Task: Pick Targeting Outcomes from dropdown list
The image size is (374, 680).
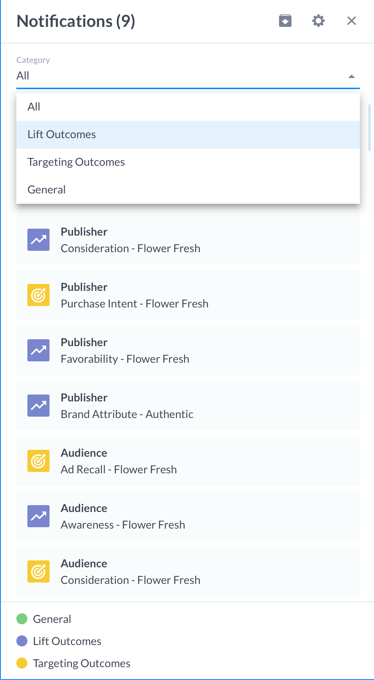Action: (x=188, y=162)
